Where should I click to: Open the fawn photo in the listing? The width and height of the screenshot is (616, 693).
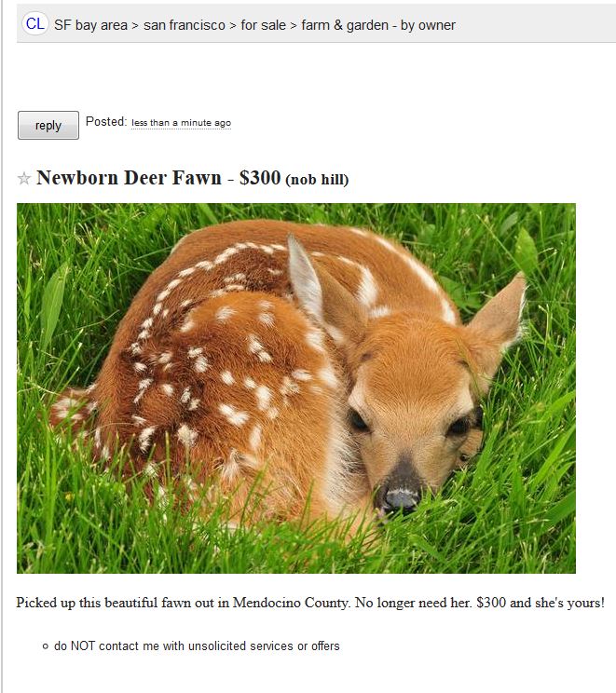point(296,388)
